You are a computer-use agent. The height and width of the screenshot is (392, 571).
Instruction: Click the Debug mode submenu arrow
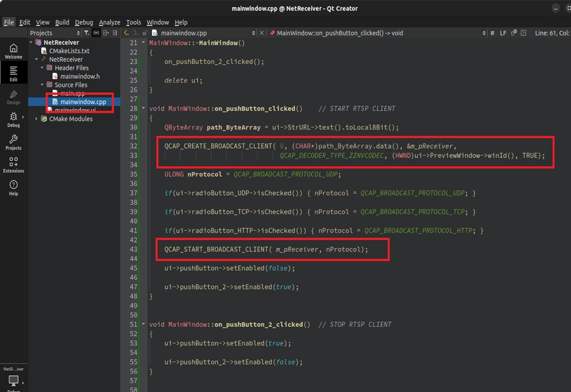(x=23, y=117)
